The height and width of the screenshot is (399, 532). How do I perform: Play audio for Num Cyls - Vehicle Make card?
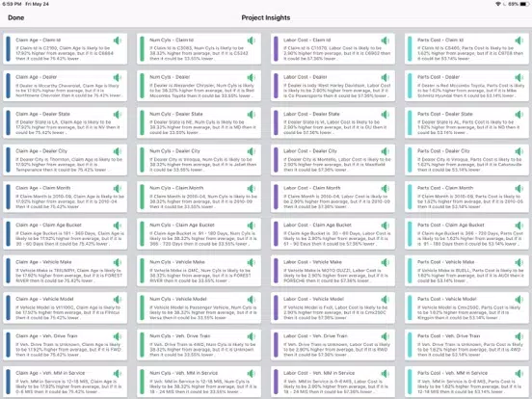[x=252, y=262]
